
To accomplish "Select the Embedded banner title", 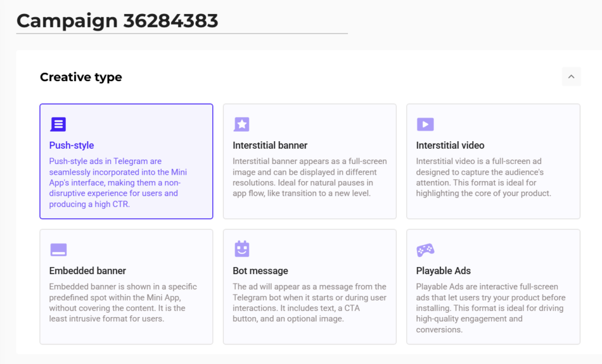I will pyautogui.click(x=88, y=271).
